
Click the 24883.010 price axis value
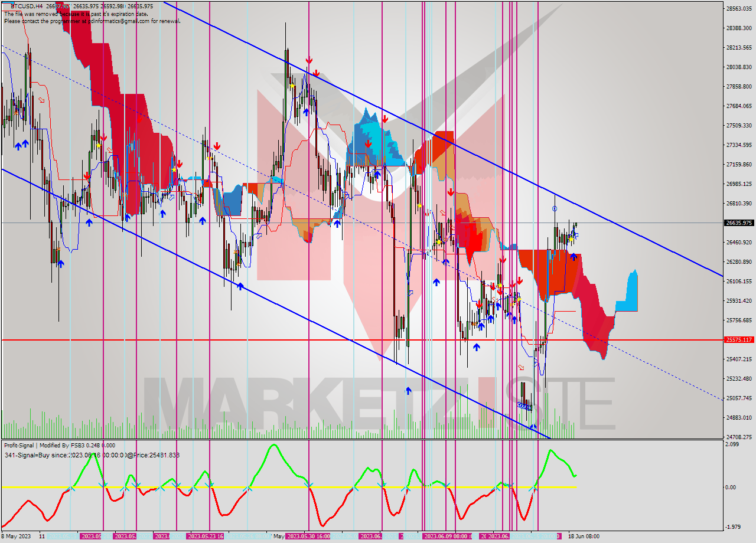click(739, 417)
